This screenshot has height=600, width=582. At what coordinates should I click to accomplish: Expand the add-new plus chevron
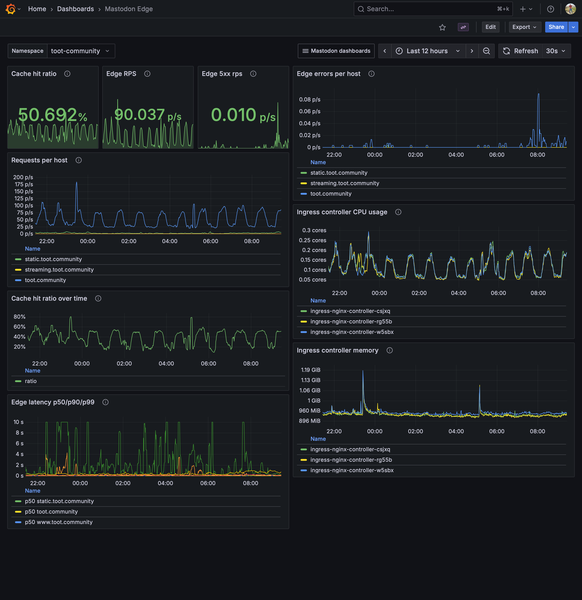530,9
